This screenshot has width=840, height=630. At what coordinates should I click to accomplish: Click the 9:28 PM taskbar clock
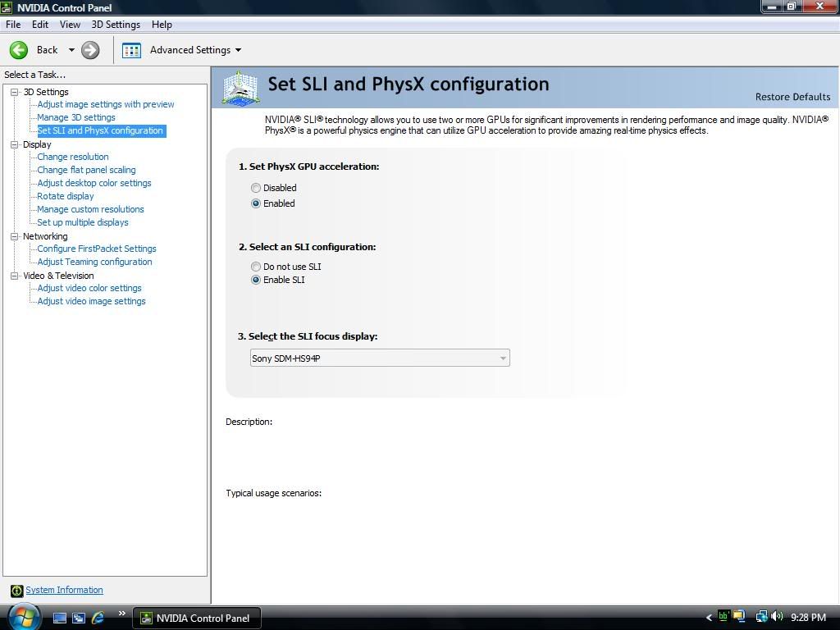pyautogui.click(x=808, y=617)
